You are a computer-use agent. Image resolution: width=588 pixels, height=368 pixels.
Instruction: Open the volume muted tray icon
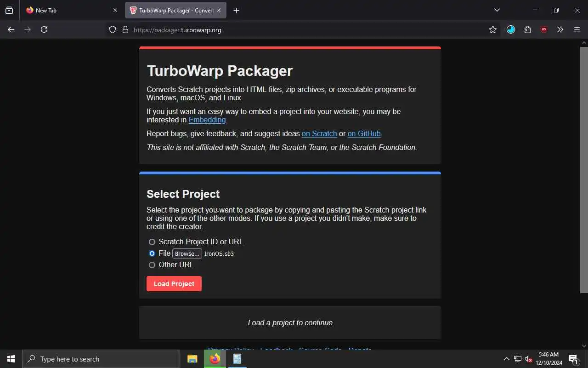(x=529, y=359)
